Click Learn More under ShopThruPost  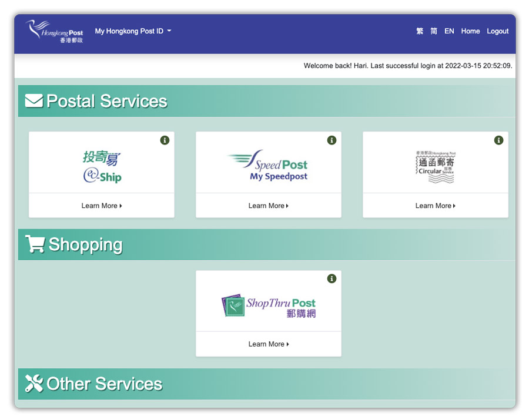(269, 344)
